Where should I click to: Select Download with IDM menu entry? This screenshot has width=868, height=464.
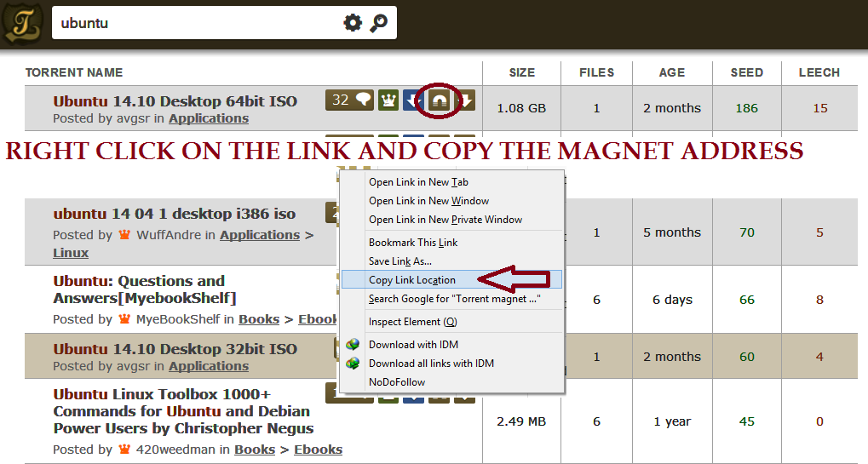[x=413, y=345]
